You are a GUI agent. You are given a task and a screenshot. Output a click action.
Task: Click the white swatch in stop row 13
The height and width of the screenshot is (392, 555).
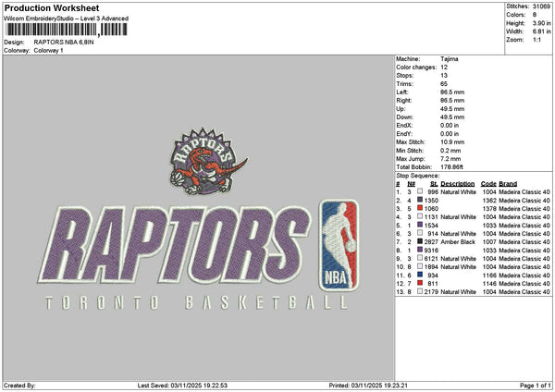(420, 291)
